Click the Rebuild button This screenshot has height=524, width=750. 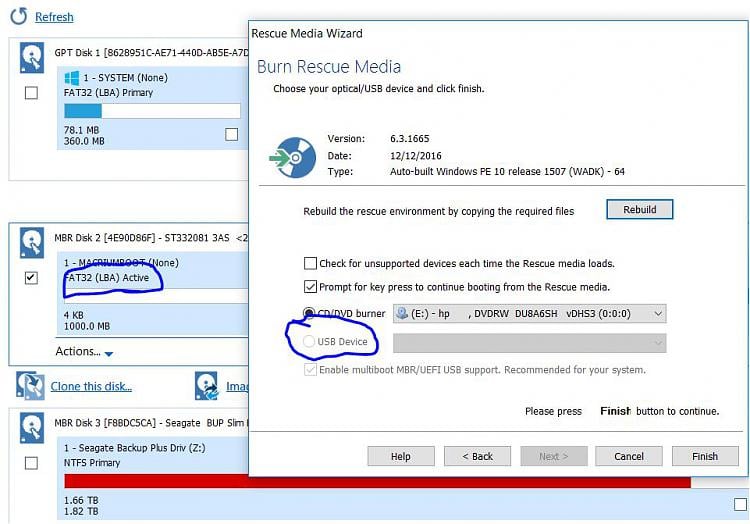[640, 209]
